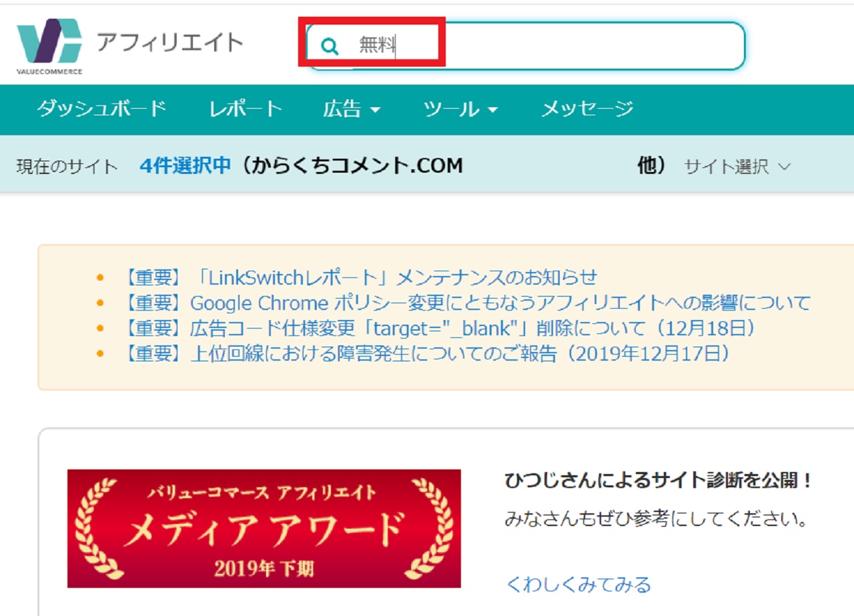The image size is (854, 616).
Task: Click the アフィリエイト title text
Action: pyautogui.click(x=169, y=43)
